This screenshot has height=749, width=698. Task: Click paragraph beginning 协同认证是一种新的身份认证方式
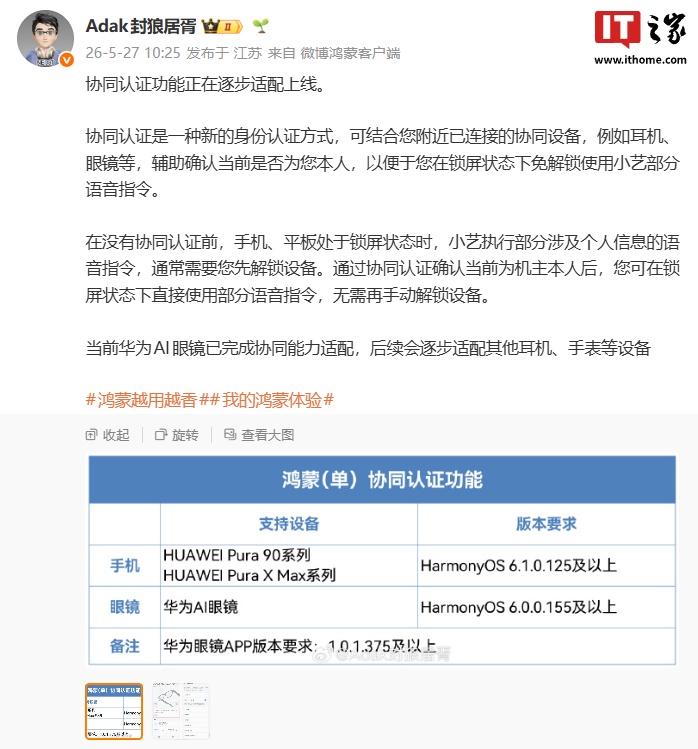point(382,163)
